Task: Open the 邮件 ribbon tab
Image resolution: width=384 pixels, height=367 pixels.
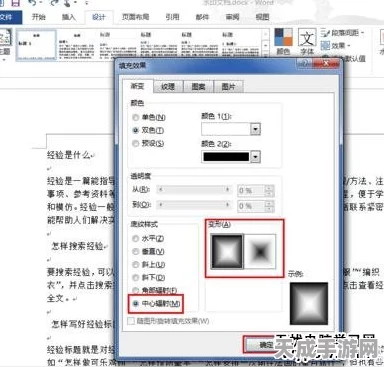Action: (202, 17)
